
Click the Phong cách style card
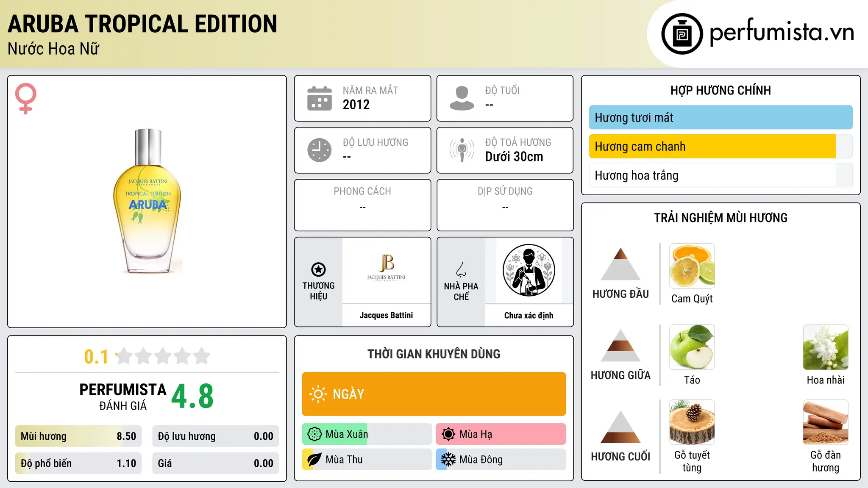pos(362,205)
